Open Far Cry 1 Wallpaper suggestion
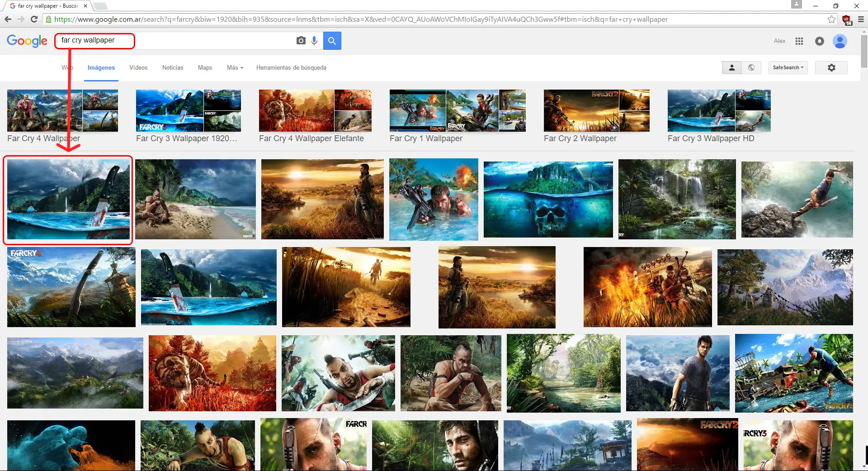 click(x=426, y=138)
